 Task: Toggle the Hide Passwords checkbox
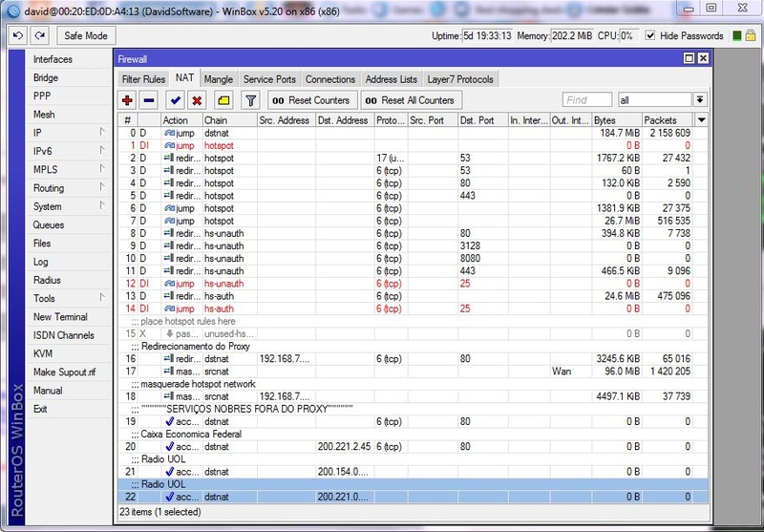click(650, 35)
